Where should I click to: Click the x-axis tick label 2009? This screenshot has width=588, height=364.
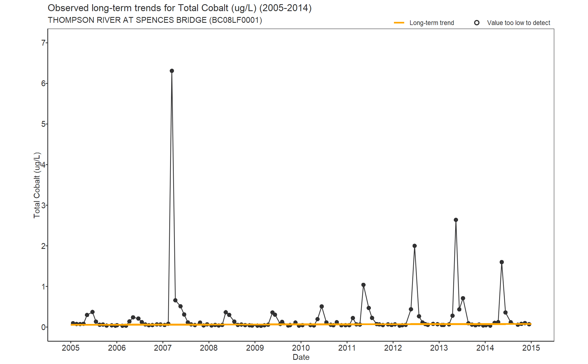[255, 348]
